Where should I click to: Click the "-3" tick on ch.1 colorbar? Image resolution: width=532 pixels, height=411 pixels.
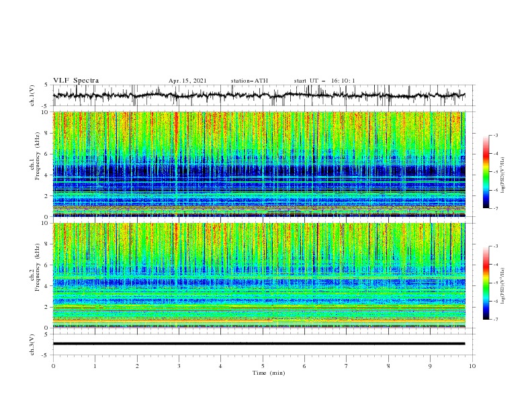coord(495,135)
